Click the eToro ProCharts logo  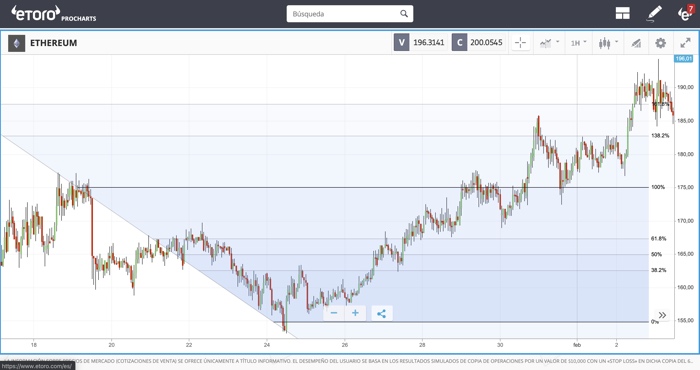54,13
